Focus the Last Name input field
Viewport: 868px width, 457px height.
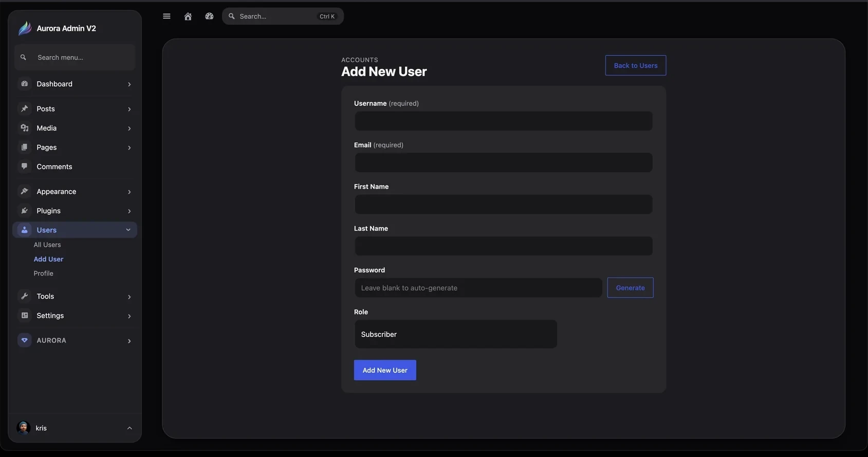504,246
